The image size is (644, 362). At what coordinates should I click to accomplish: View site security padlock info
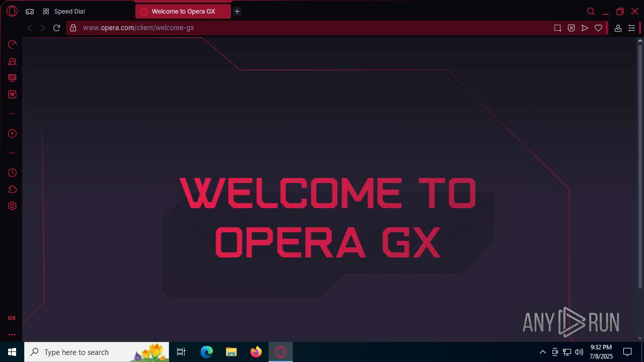coord(73,28)
